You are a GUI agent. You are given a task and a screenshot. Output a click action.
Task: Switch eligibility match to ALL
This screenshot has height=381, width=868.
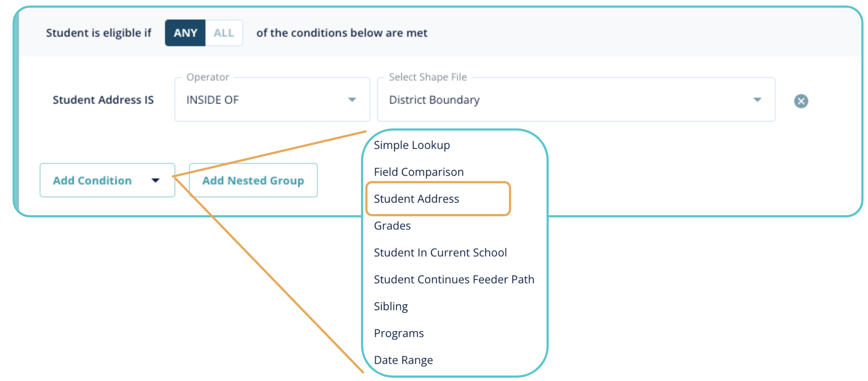click(x=224, y=33)
